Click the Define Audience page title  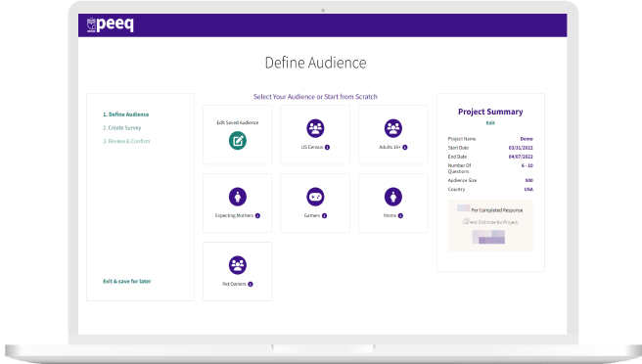[x=315, y=63]
